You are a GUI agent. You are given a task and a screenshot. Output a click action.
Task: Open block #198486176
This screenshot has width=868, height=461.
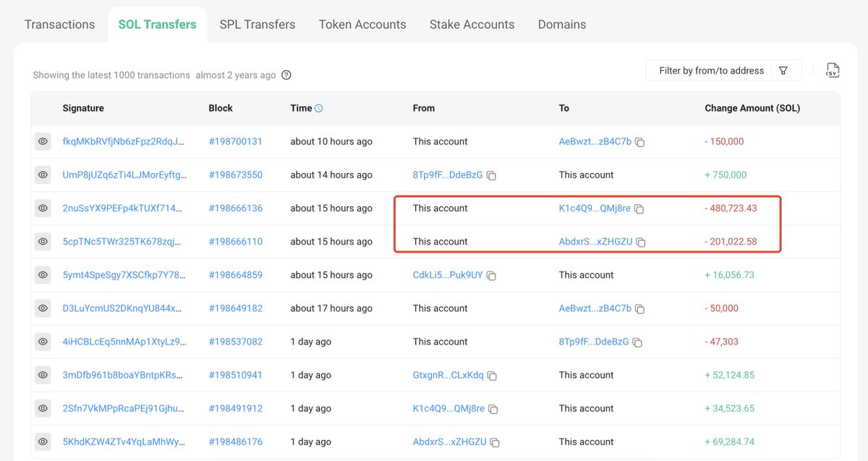pyautogui.click(x=235, y=441)
